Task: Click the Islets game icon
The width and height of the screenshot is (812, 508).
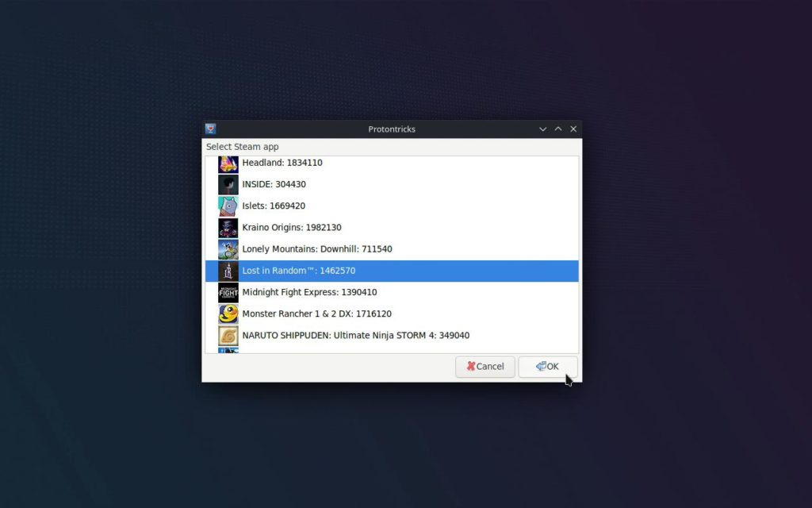Action: pos(228,206)
